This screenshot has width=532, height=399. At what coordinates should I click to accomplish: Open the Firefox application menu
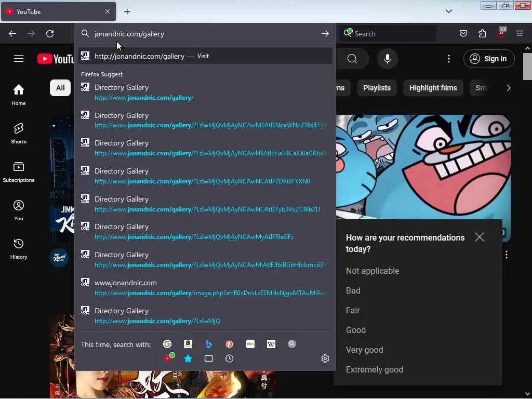click(520, 33)
